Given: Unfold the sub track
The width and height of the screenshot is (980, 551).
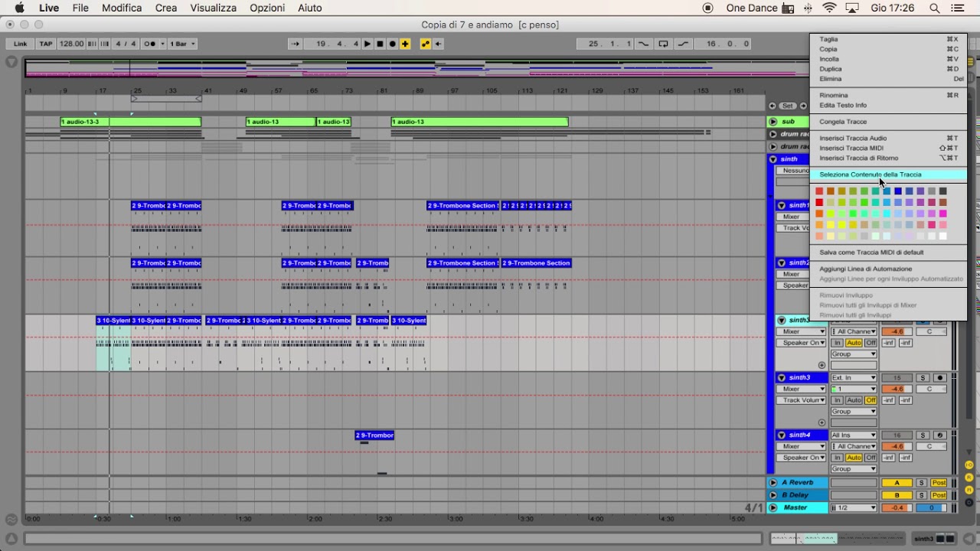Looking at the screenshot, I should pyautogui.click(x=773, y=122).
